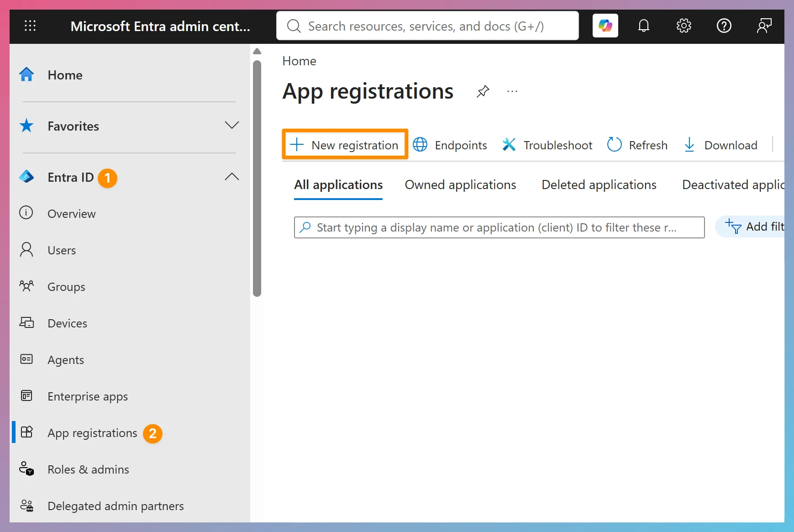Click the Home house icon

point(26,74)
